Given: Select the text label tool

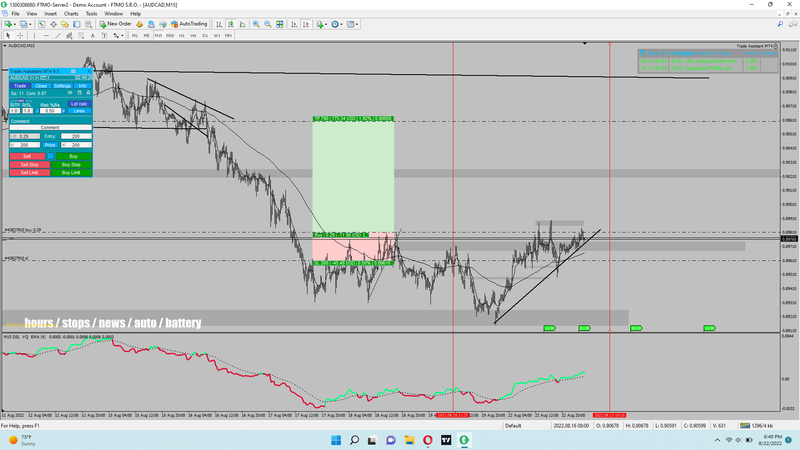Looking at the screenshot, I should coord(104,35).
